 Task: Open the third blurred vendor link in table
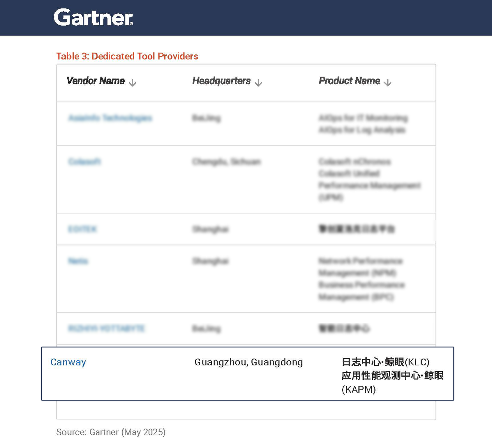(82, 229)
